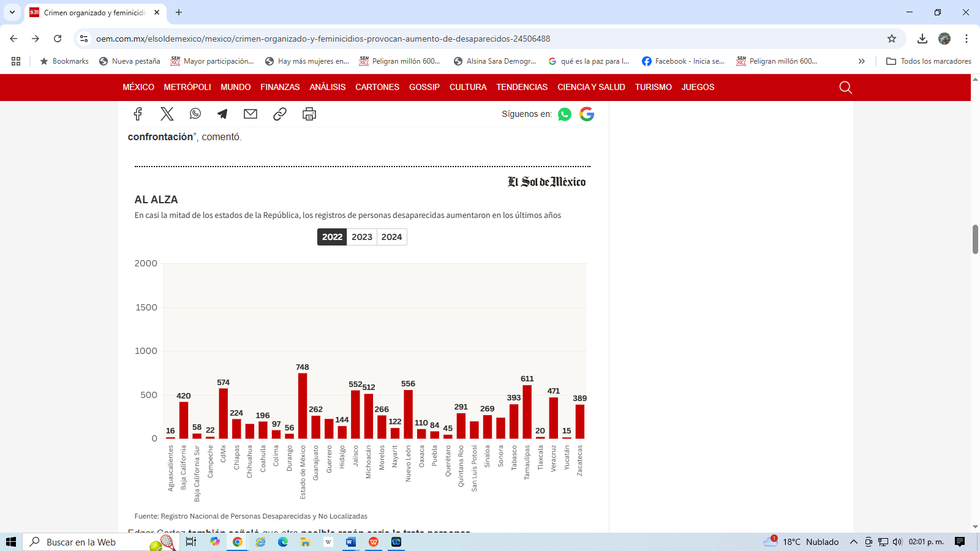The width and height of the screenshot is (980, 551).
Task: Open Bookmarks bookmark
Action: coord(64,61)
